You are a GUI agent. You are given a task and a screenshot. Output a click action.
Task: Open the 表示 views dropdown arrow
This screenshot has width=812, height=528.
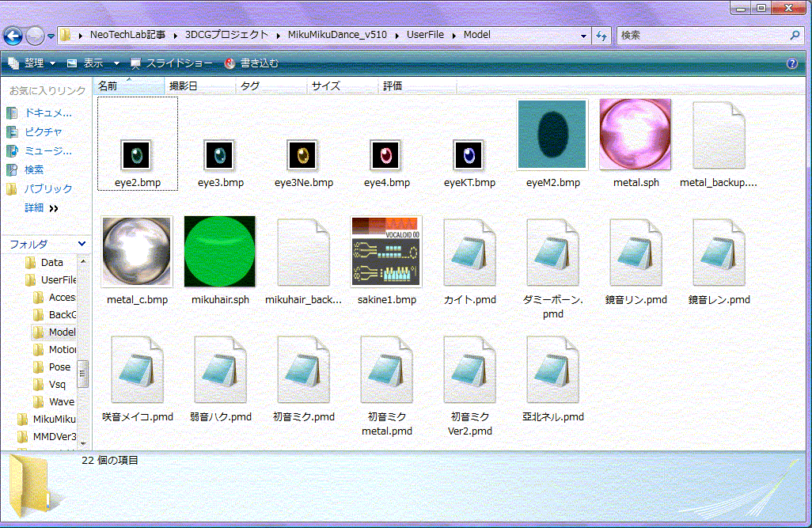point(116,63)
